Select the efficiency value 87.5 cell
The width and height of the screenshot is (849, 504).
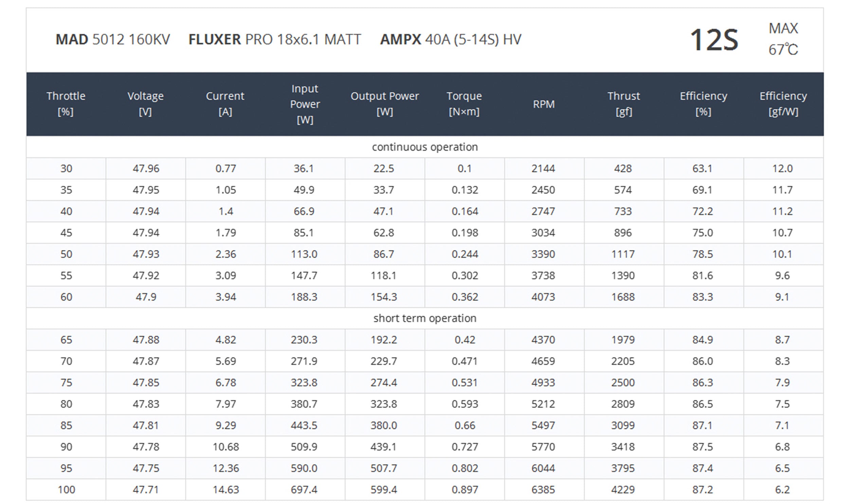pyautogui.click(x=703, y=447)
